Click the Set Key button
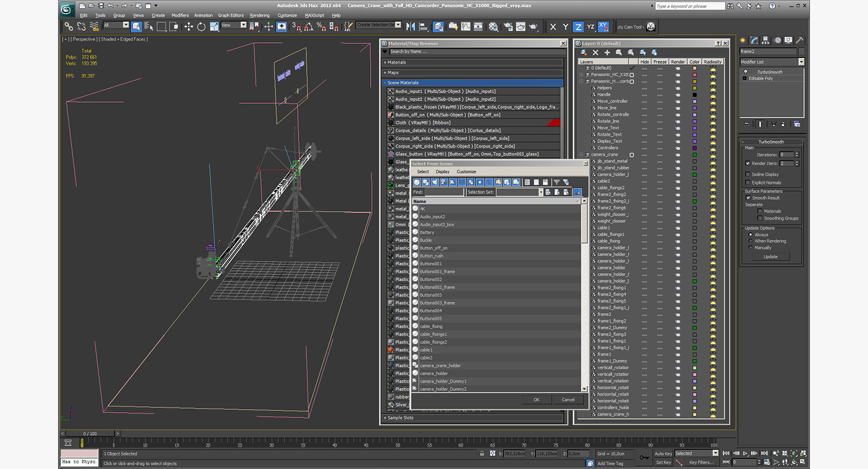 tap(663, 462)
